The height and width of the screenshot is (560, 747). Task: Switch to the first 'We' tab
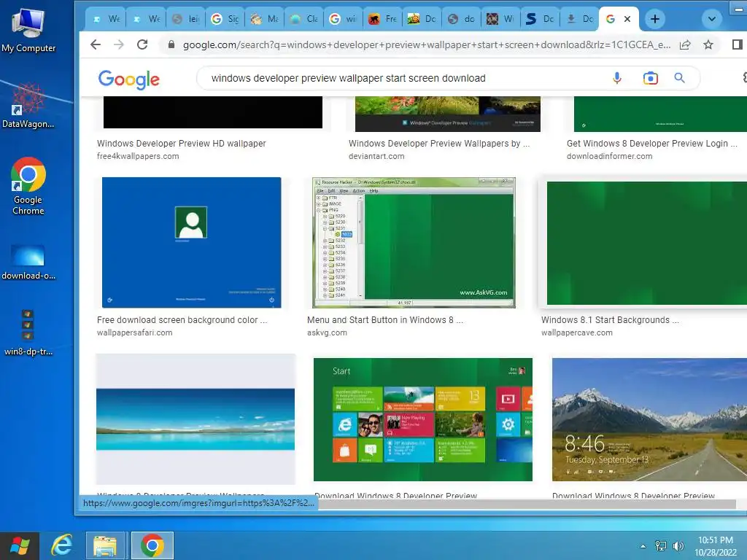tap(107, 19)
